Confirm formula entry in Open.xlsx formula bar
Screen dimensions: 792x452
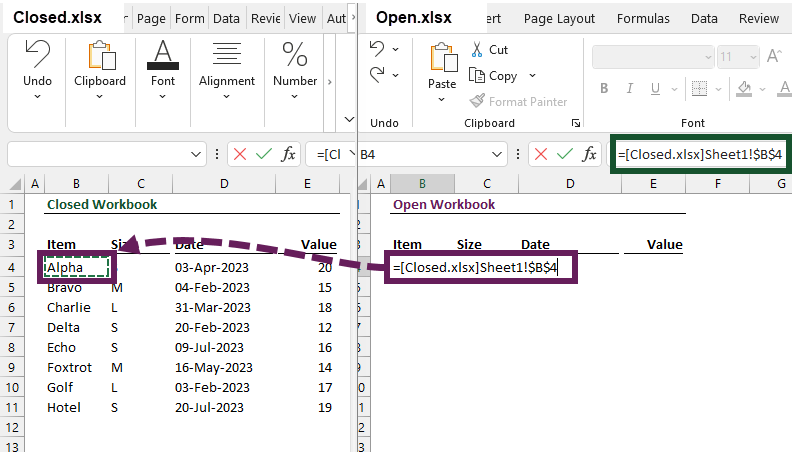coord(565,154)
